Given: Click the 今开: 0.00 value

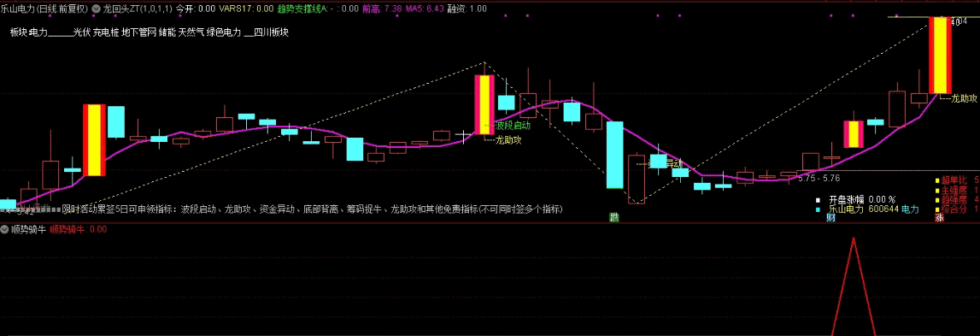Looking at the screenshot, I should [196, 9].
